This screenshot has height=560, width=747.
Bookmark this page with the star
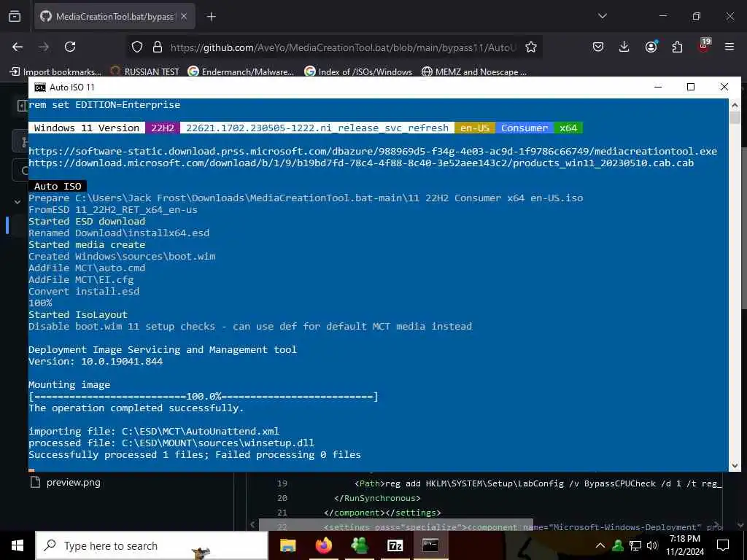531,47
